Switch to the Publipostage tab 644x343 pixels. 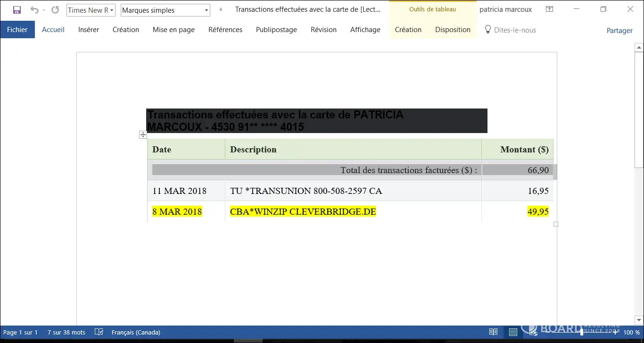(x=276, y=30)
